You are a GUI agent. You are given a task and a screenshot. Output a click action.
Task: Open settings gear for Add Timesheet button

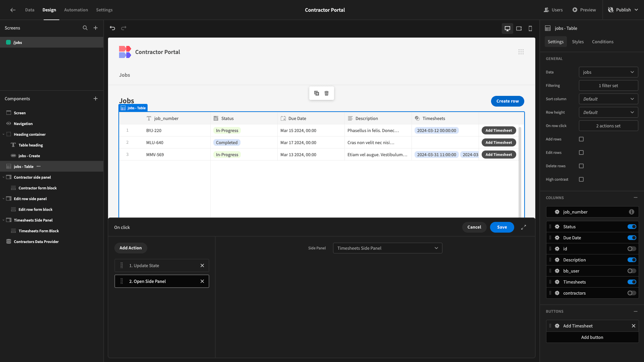557,326
